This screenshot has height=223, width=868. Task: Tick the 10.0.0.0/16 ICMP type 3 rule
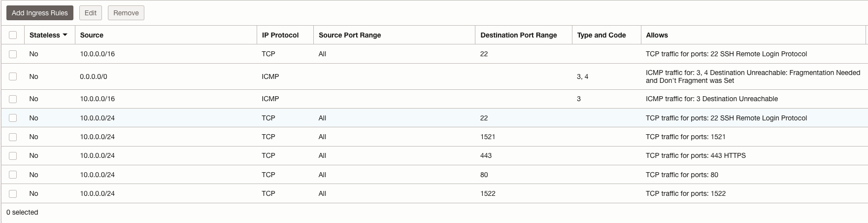click(x=13, y=99)
